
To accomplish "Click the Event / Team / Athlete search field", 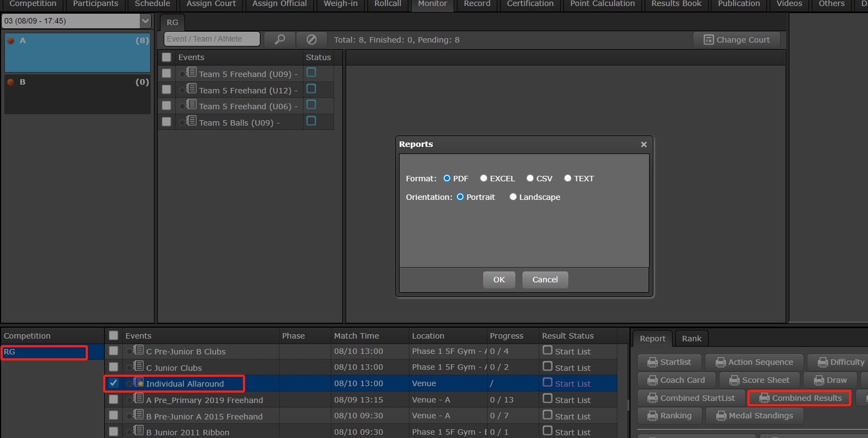I will tap(212, 39).
